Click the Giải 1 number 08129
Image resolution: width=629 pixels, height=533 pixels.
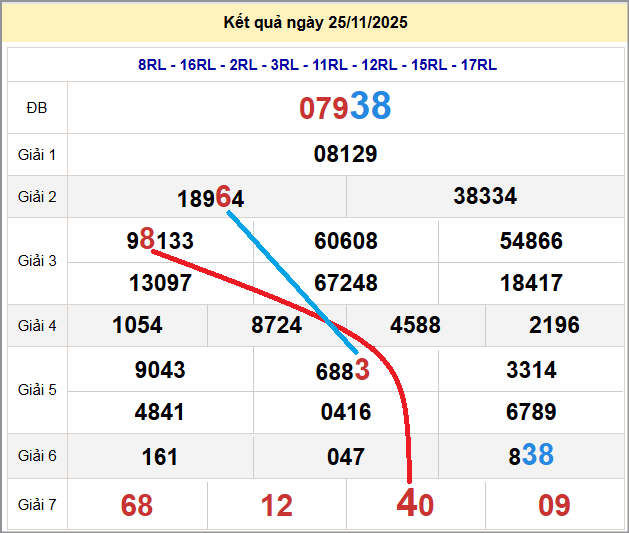tap(345, 154)
